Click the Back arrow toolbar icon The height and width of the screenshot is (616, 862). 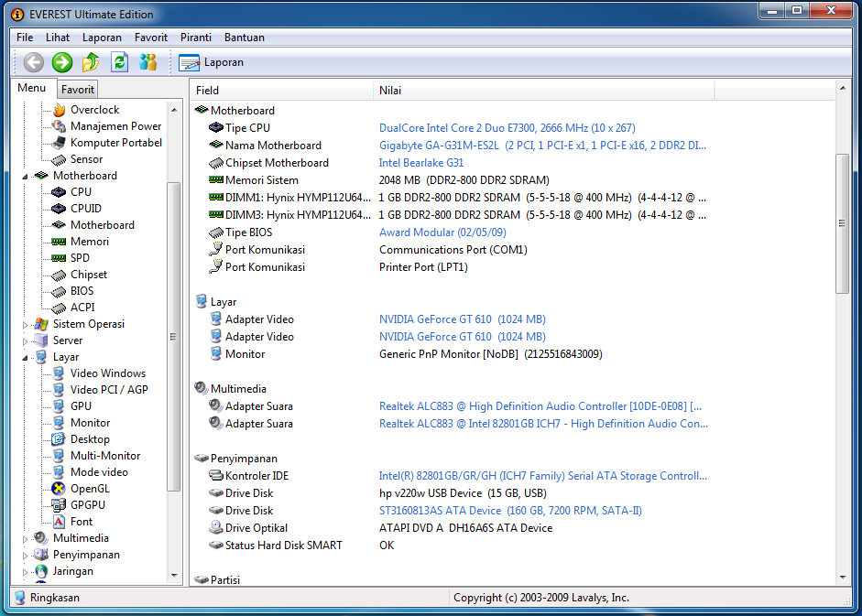click(x=34, y=62)
